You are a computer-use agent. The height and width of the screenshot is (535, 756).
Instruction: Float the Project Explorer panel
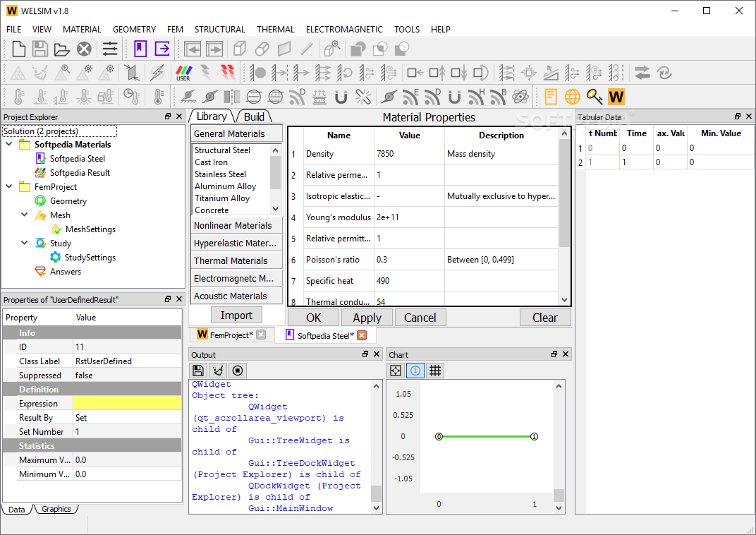[168, 116]
